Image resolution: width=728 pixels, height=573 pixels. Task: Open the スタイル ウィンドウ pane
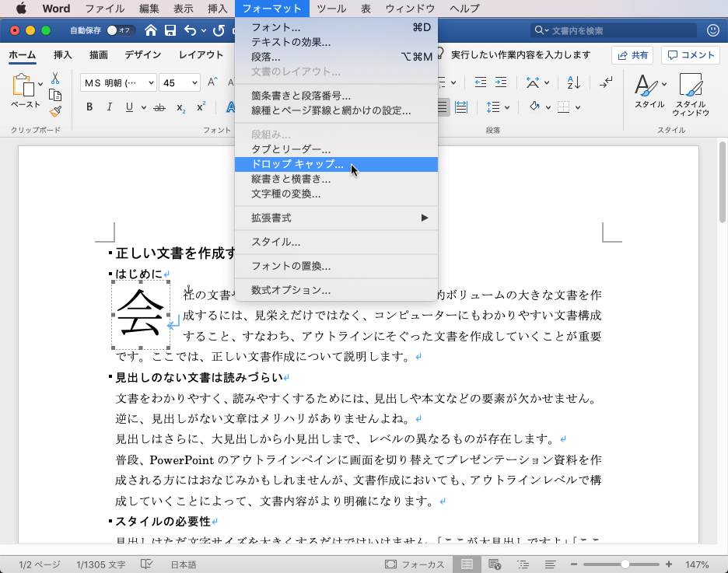point(691,95)
